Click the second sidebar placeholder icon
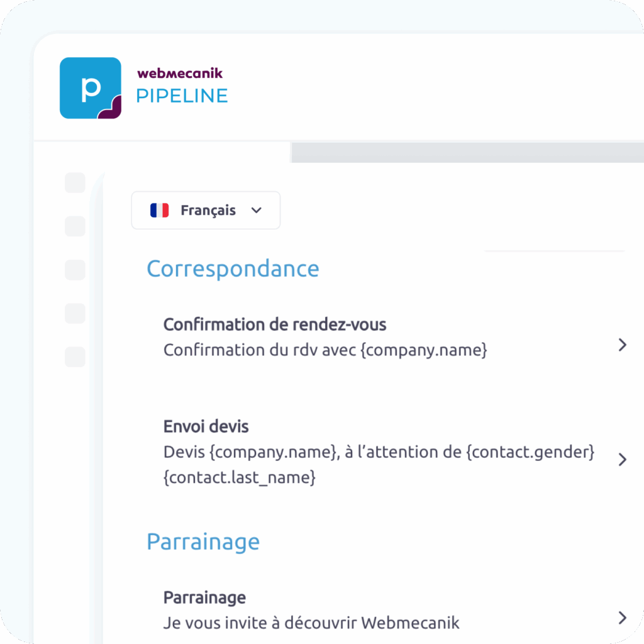The width and height of the screenshot is (644, 644). (75, 226)
